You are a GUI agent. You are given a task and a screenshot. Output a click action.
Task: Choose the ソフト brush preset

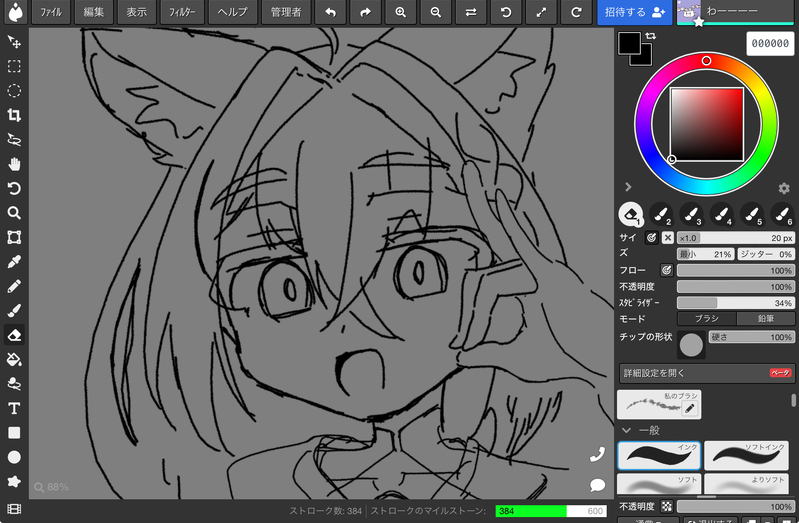pos(659,483)
